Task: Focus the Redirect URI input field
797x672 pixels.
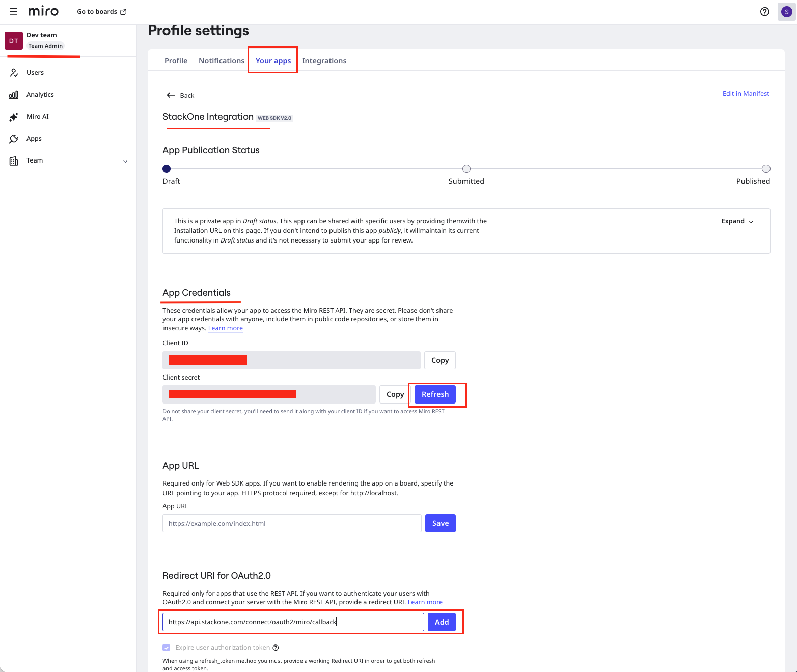Action: pos(293,622)
